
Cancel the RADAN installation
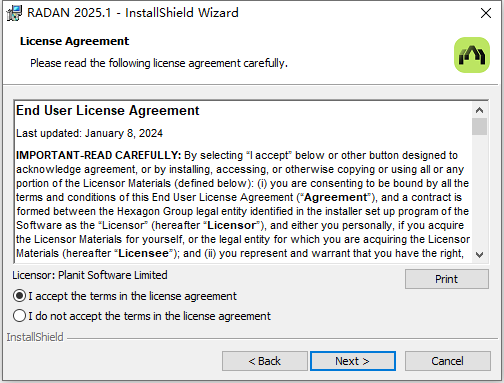click(x=447, y=361)
